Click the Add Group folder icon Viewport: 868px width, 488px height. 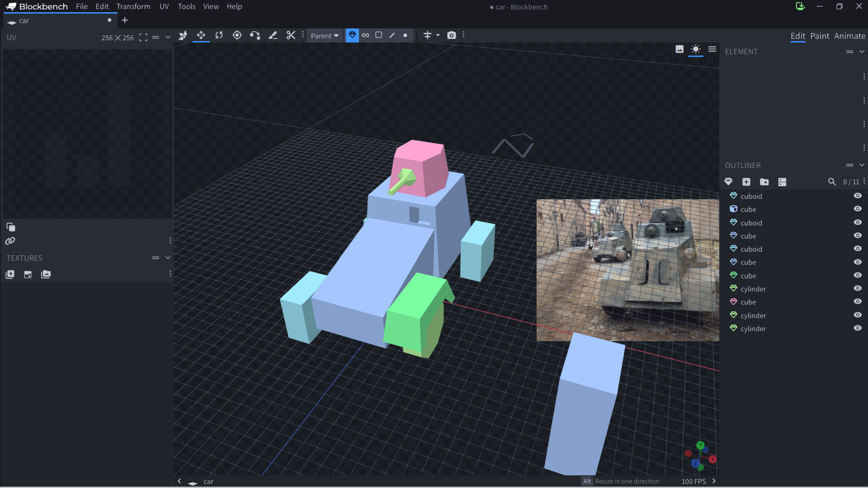click(764, 182)
